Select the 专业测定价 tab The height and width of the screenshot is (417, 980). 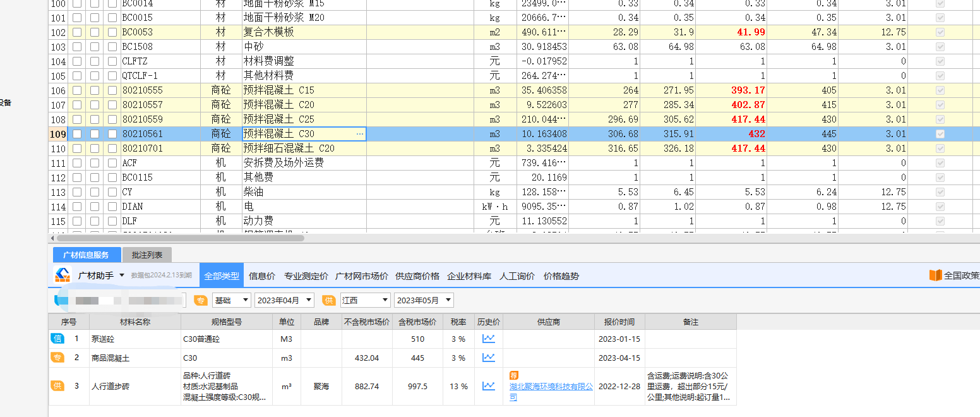click(306, 276)
